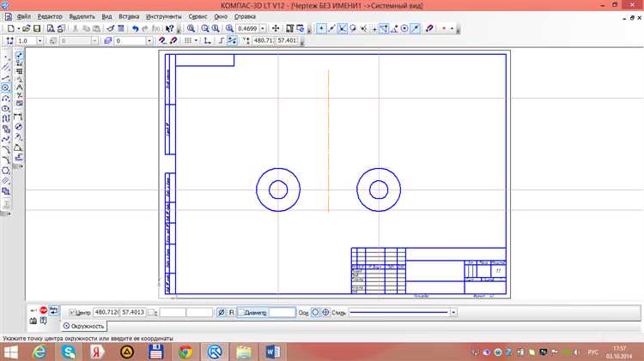Switch to diameter input mode Ø
The image size is (644, 361).
(x=221, y=313)
